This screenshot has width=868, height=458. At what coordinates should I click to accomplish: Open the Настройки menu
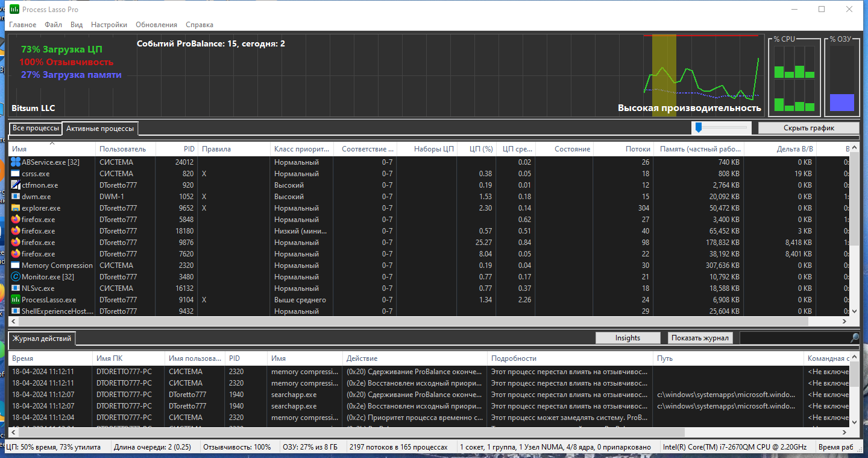pyautogui.click(x=109, y=25)
